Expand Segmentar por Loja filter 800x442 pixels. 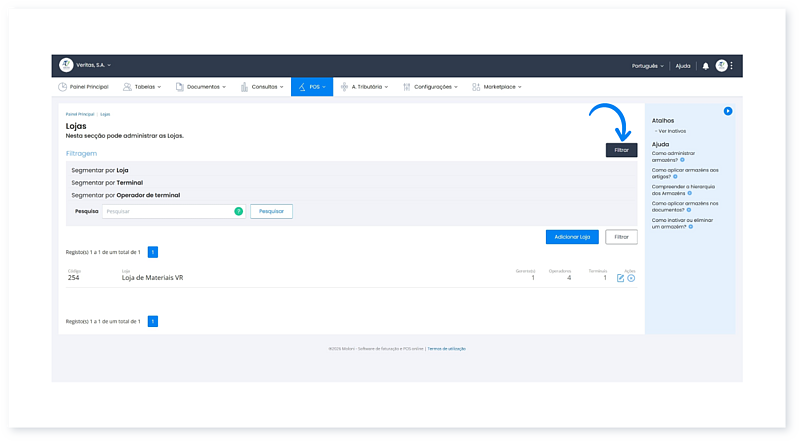(100, 170)
